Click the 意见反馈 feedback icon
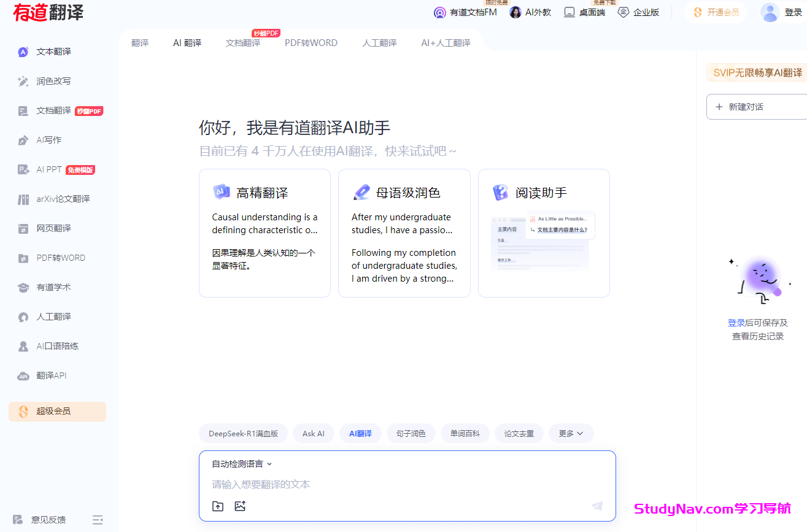The width and height of the screenshot is (807, 532). 18,520
